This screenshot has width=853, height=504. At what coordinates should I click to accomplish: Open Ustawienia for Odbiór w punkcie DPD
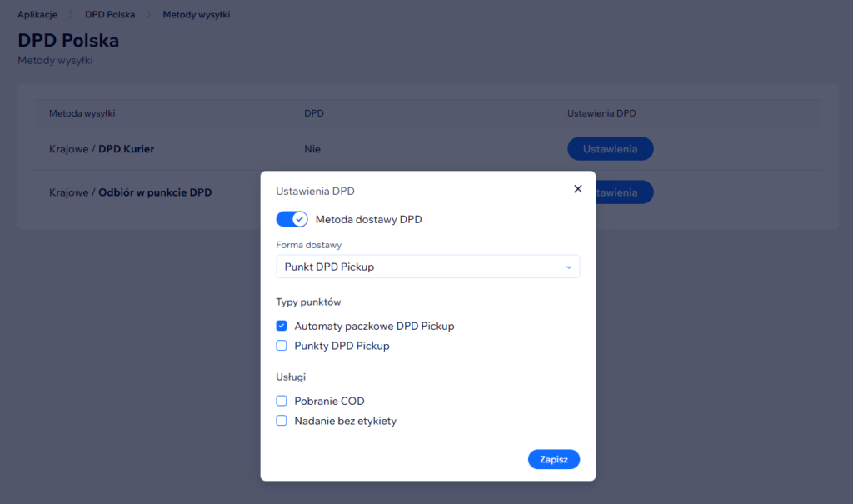click(x=625, y=192)
